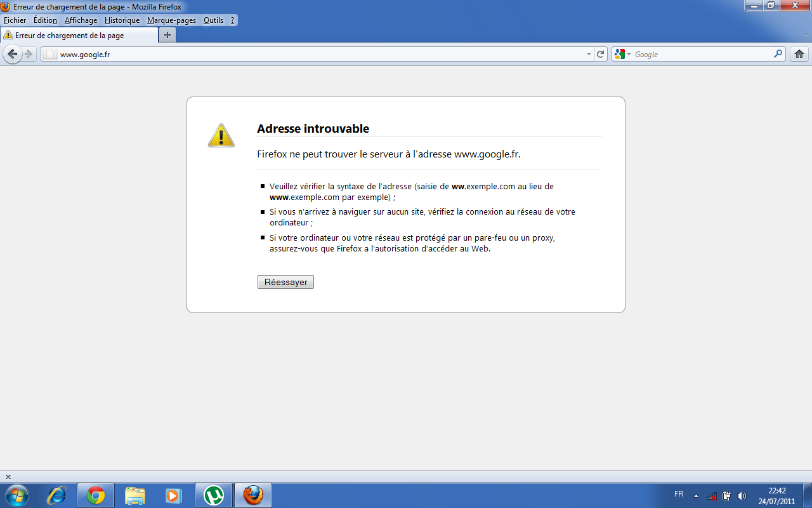Viewport: 812px width, 508px height.
Task: Open the Historique menu
Action: click(x=122, y=20)
